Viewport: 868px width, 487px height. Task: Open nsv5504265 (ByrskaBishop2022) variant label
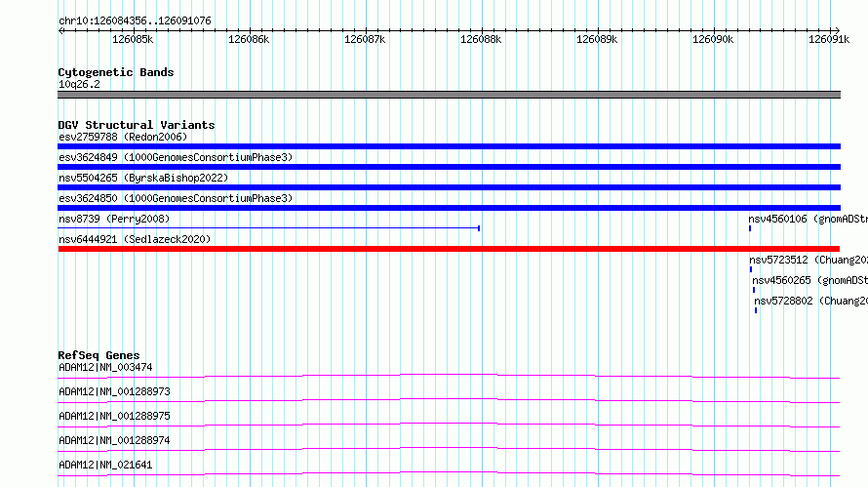[143, 178]
